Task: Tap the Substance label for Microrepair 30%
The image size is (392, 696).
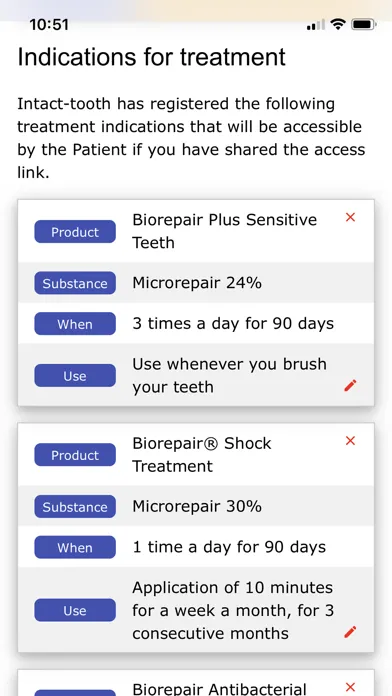Action: click(x=75, y=506)
